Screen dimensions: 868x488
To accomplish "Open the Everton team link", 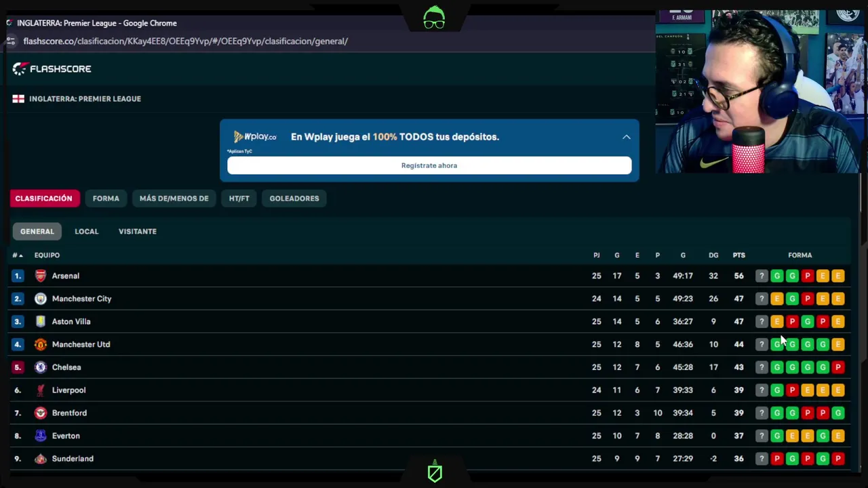I will coord(66,436).
